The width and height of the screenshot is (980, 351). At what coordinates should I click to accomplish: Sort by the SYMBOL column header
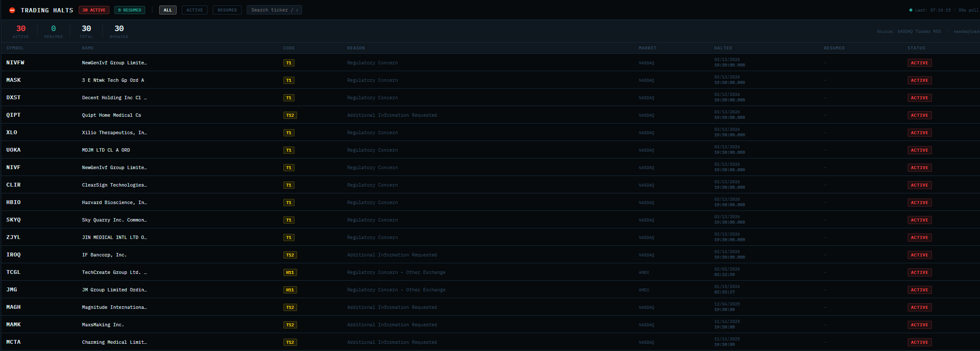(x=15, y=48)
